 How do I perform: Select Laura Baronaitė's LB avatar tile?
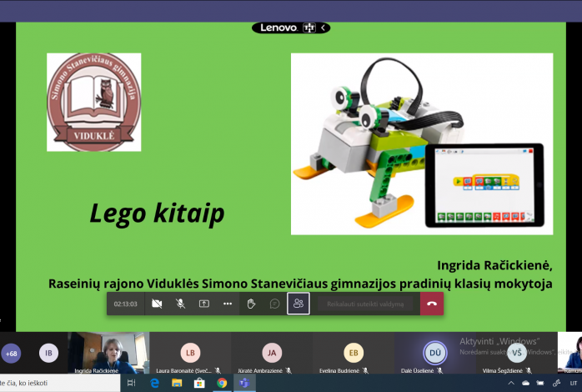(x=190, y=353)
